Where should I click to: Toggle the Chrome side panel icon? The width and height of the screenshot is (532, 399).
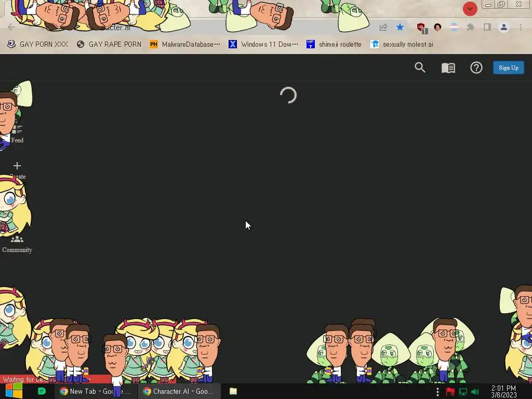tap(487, 27)
